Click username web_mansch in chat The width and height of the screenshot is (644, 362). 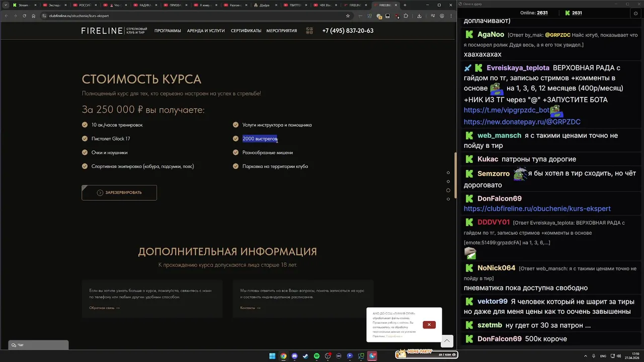[499, 136]
